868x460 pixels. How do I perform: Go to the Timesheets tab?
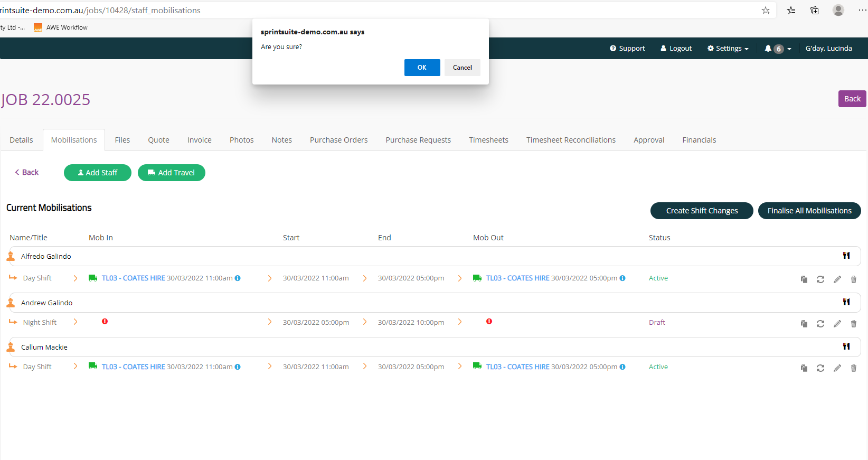(x=488, y=140)
